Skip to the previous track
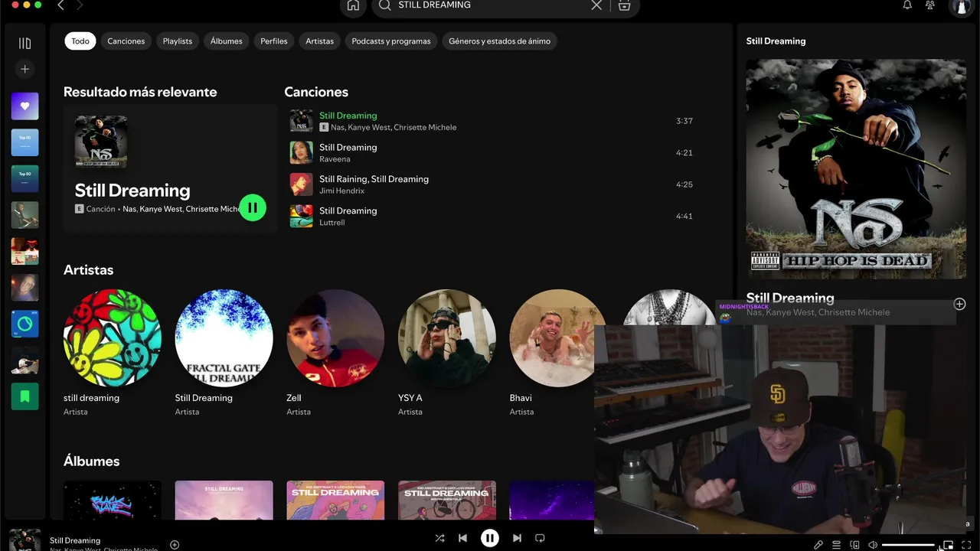 coord(462,538)
